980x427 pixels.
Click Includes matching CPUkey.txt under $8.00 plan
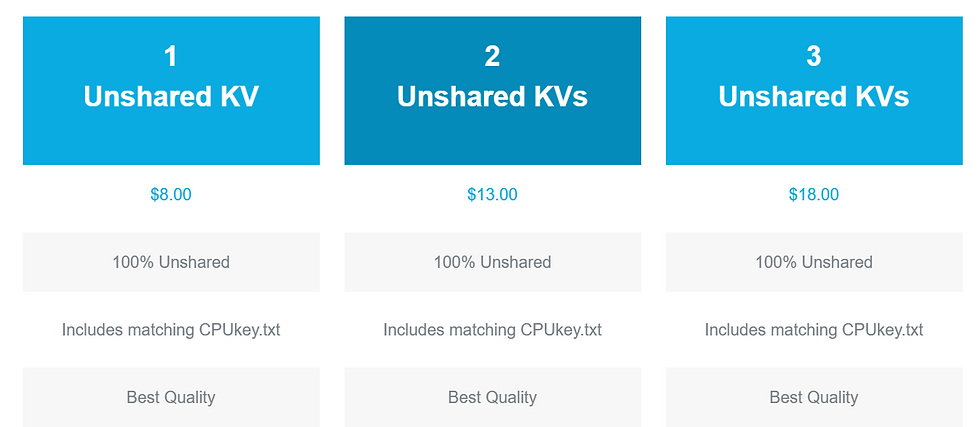coord(171,330)
